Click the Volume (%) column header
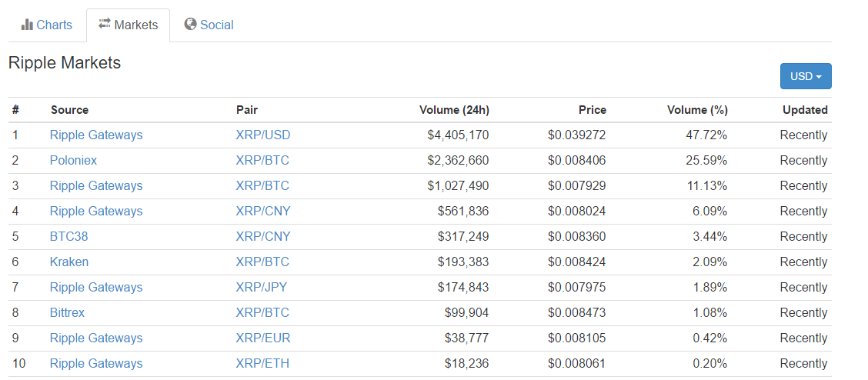The image size is (868, 380). pos(697,110)
